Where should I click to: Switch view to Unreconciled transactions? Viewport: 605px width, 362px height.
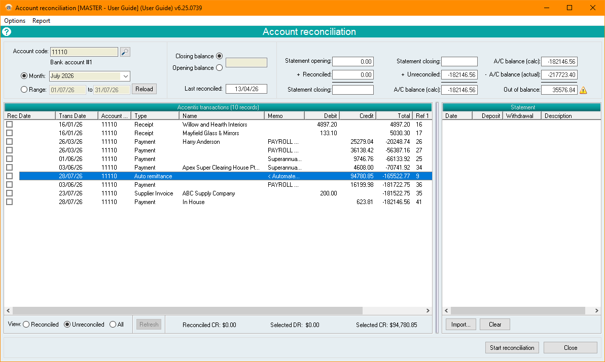coord(67,325)
